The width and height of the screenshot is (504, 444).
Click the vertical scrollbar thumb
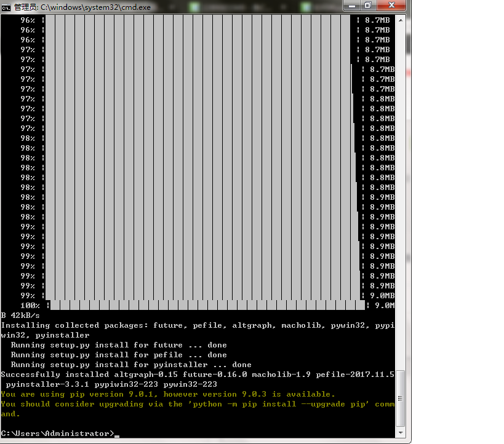401,397
